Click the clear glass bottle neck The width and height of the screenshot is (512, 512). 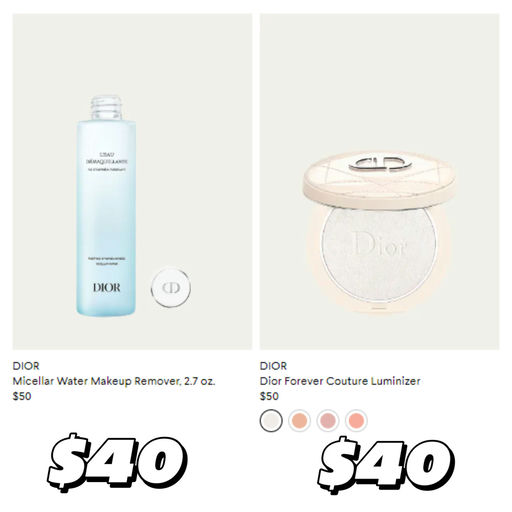pos(106,108)
